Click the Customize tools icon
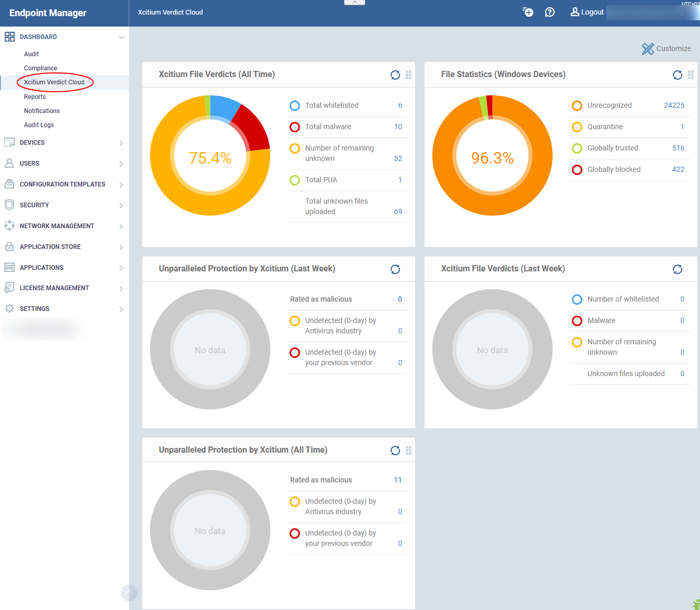Viewport: 700px width, 610px height. coord(647,49)
